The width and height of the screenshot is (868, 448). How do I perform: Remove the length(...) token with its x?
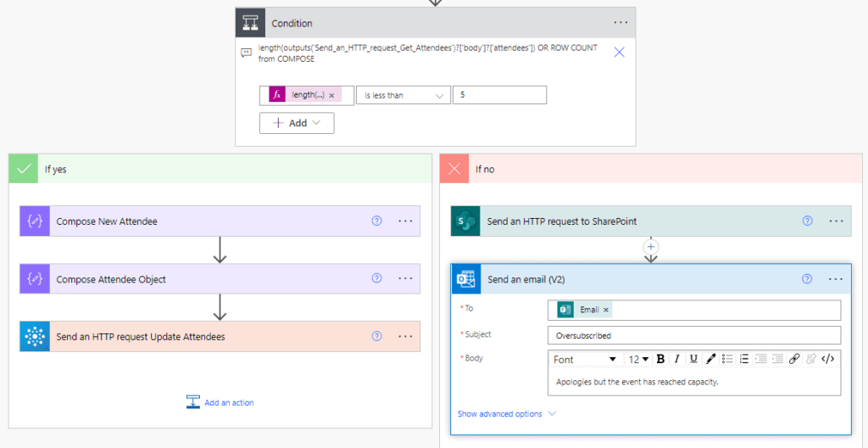tap(331, 95)
